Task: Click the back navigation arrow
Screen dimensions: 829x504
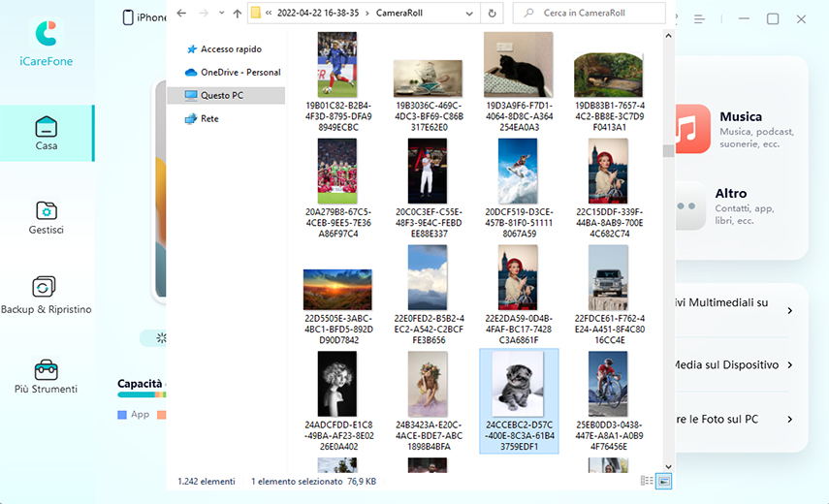Action: 181,14
